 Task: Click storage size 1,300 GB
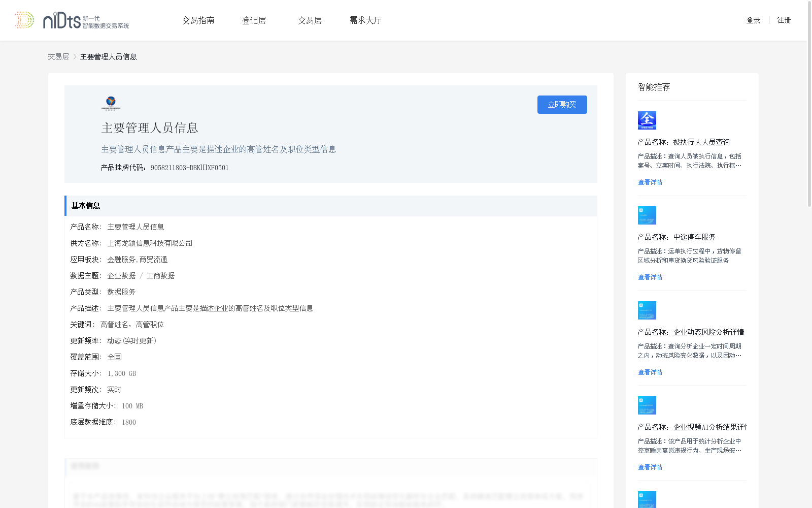click(x=122, y=373)
